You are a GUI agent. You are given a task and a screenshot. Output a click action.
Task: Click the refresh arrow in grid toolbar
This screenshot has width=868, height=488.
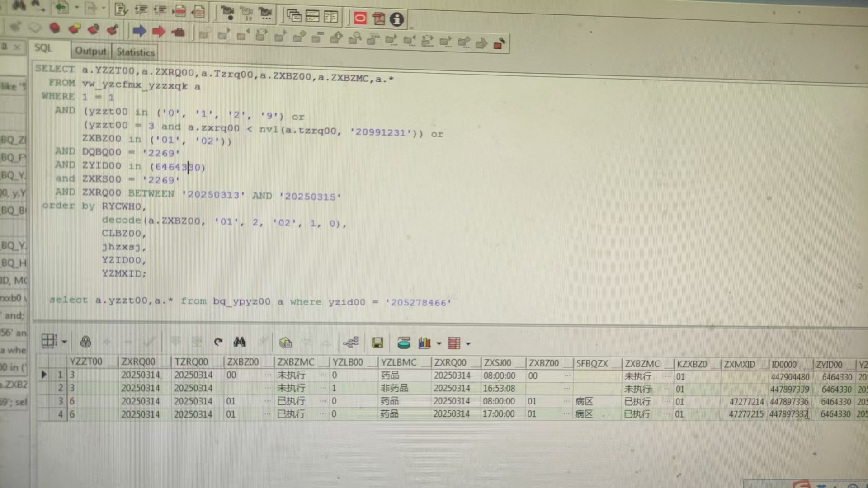(x=218, y=342)
